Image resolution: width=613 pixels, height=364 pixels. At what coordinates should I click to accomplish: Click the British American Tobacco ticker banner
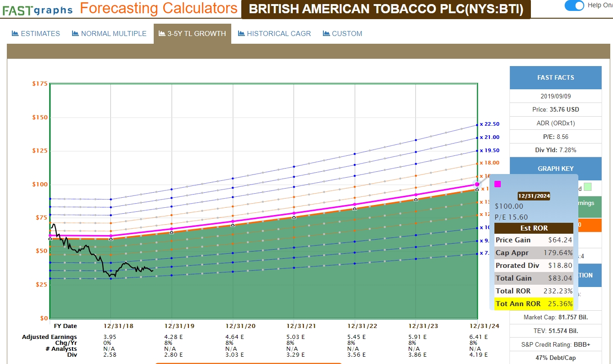tap(386, 9)
